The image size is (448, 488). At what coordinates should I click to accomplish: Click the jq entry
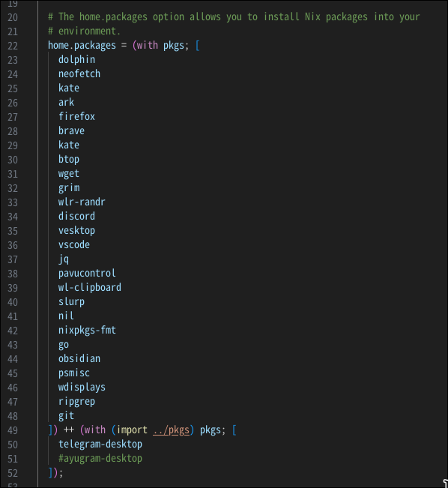[x=64, y=259]
